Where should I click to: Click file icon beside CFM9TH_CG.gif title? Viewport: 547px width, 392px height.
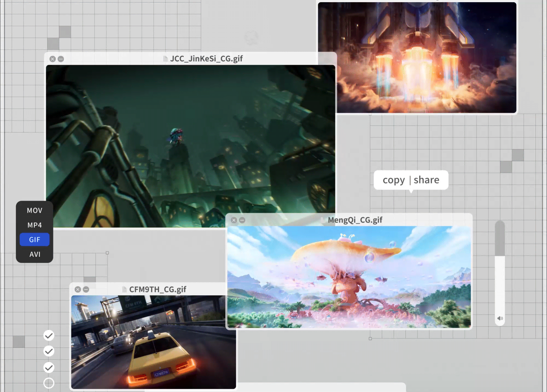click(124, 289)
